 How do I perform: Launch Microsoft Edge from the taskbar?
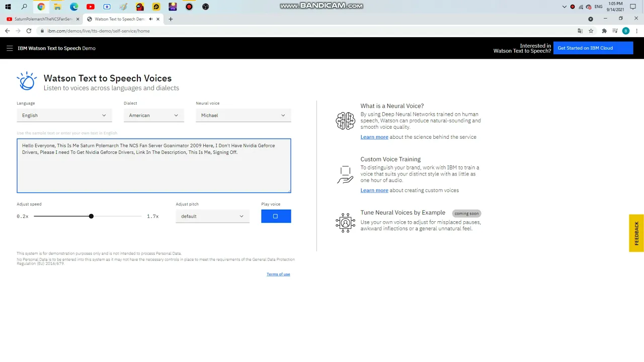tap(74, 7)
